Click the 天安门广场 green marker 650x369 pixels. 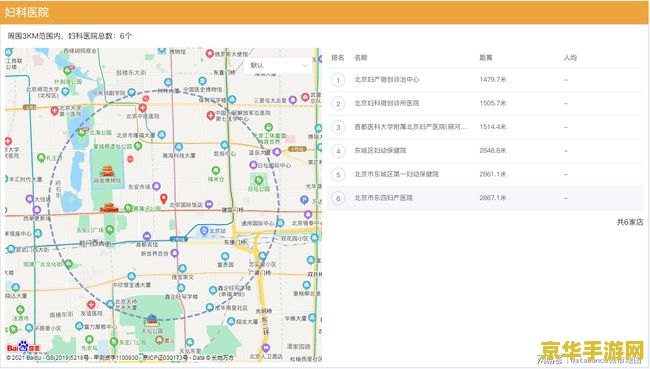click(x=109, y=229)
